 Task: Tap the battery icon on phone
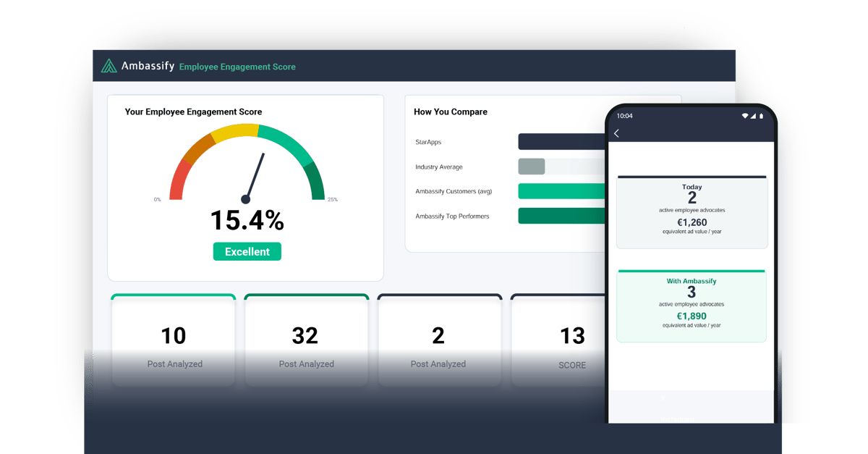[761, 116]
